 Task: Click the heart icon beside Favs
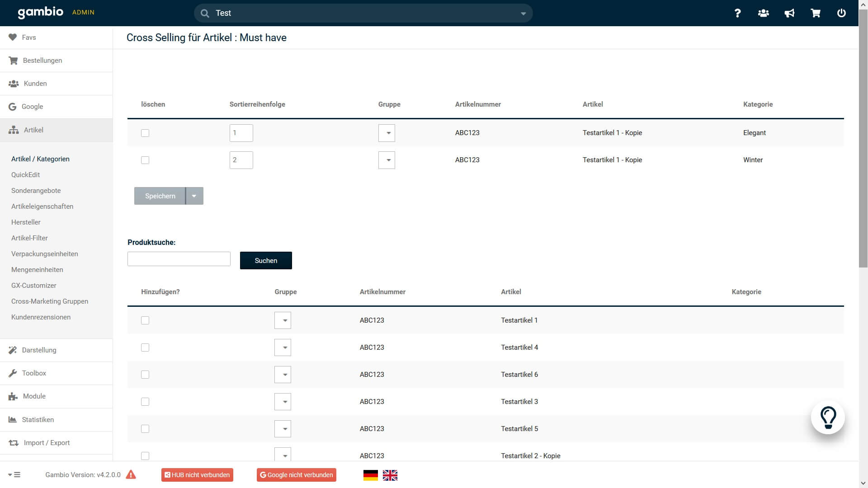click(13, 38)
